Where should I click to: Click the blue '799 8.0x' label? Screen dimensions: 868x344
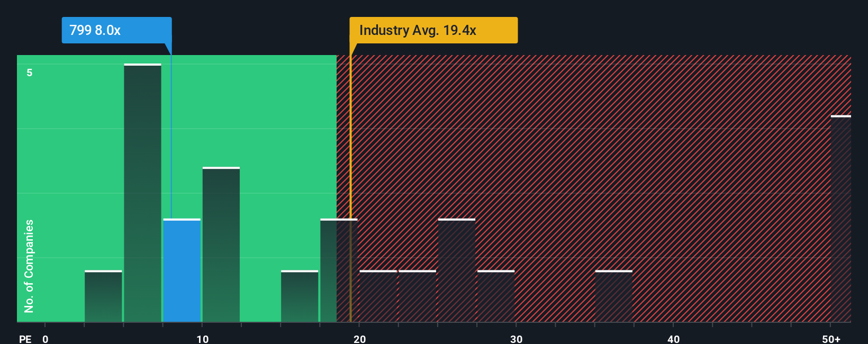point(116,30)
